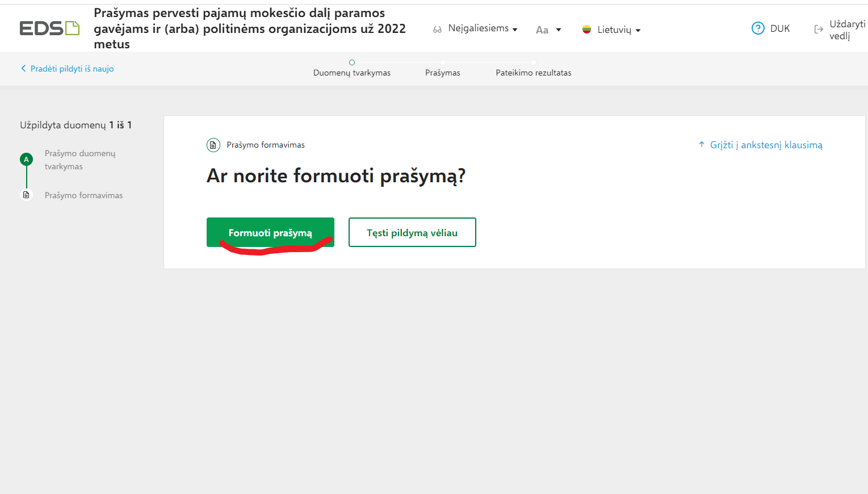Click the Užpildyta duomenų 1 iš 1 text
Image resolution: width=868 pixels, height=494 pixels.
tap(76, 125)
